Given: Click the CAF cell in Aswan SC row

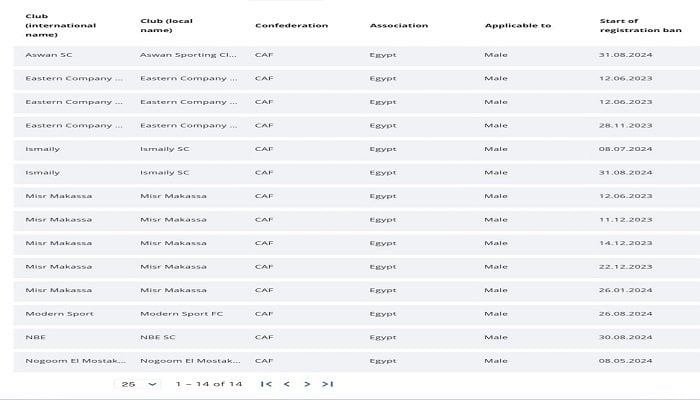Looking at the screenshot, I should coord(264,55).
